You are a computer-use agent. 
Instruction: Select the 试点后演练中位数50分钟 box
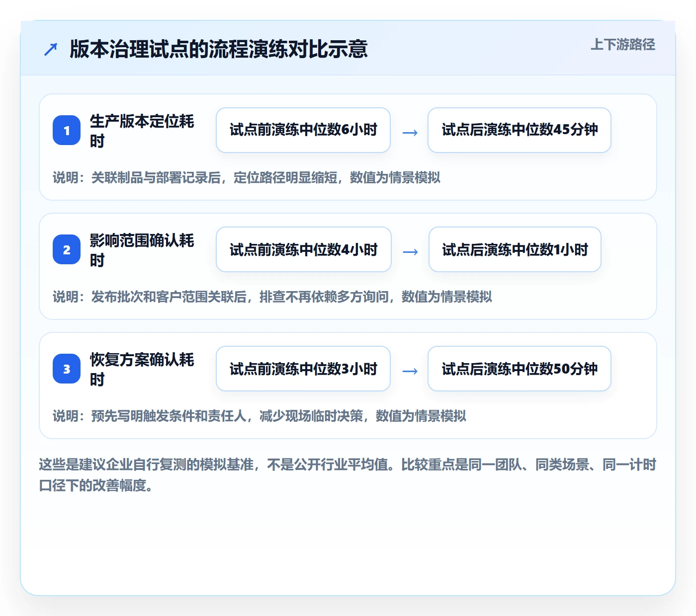(x=520, y=369)
